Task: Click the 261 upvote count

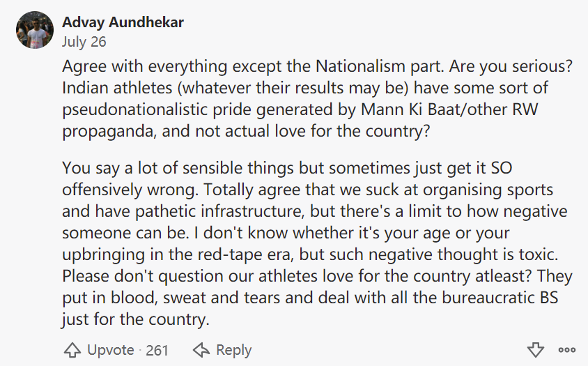Action: coord(157,350)
